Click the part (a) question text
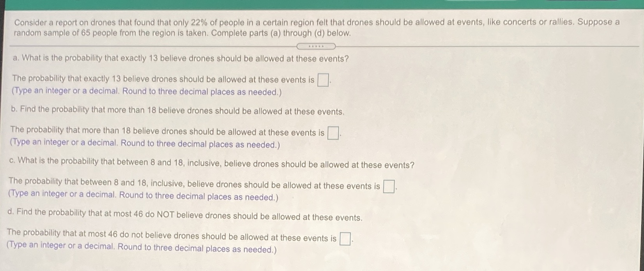644x271 pixels. 178,59
